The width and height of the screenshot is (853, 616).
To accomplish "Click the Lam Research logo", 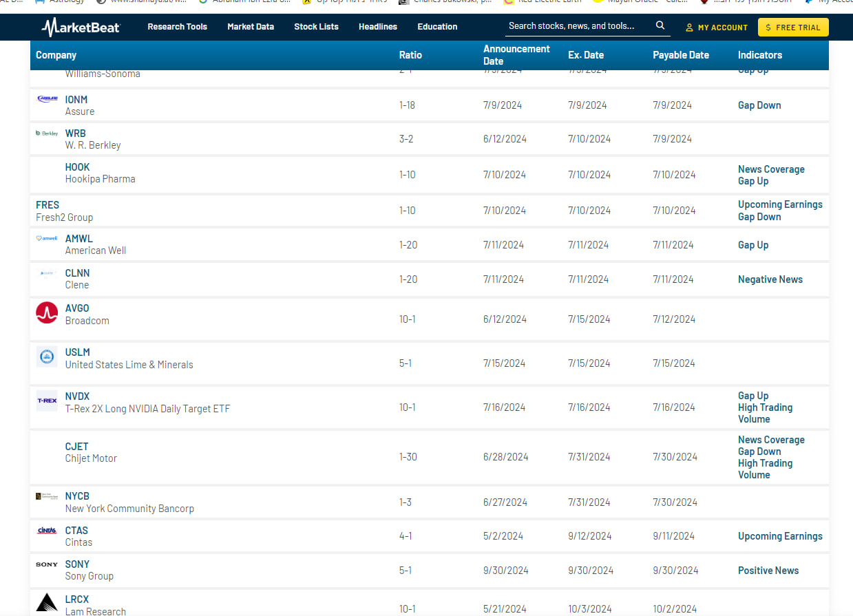I will click(47, 602).
